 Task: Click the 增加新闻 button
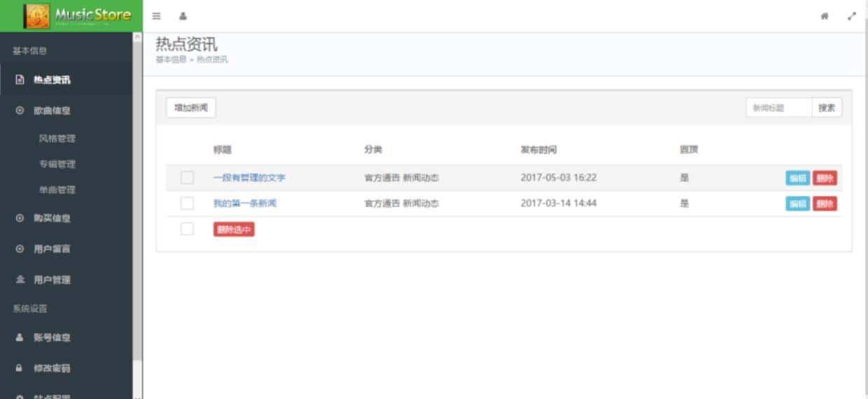(191, 108)
